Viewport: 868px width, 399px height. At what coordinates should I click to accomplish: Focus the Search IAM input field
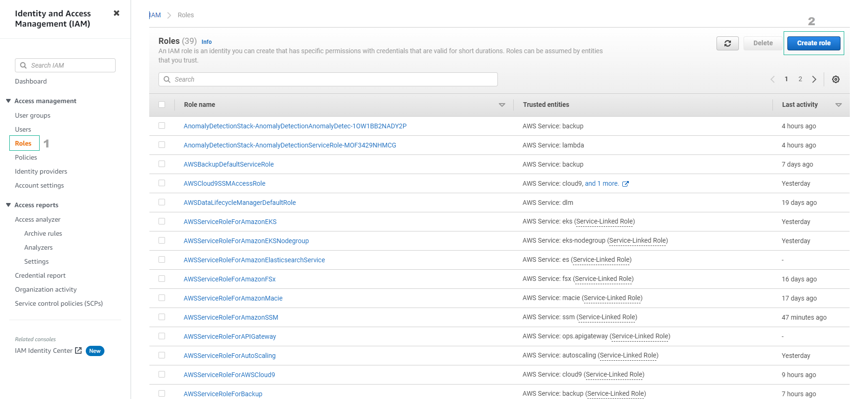[65, 65]
